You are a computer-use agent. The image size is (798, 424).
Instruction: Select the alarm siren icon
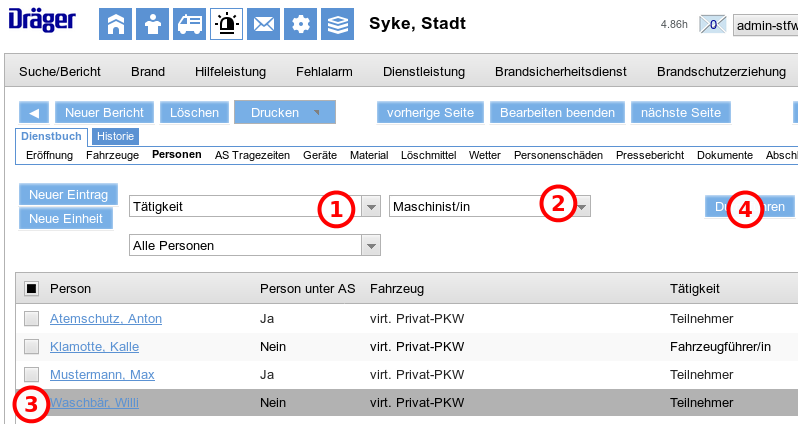pyautogui.click(x=226, y=24)
